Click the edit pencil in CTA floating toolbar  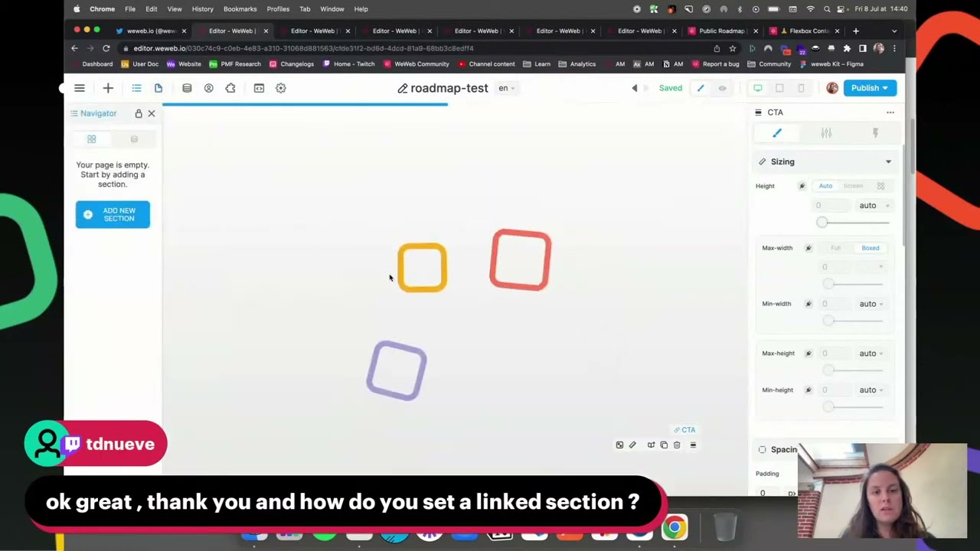632,445
